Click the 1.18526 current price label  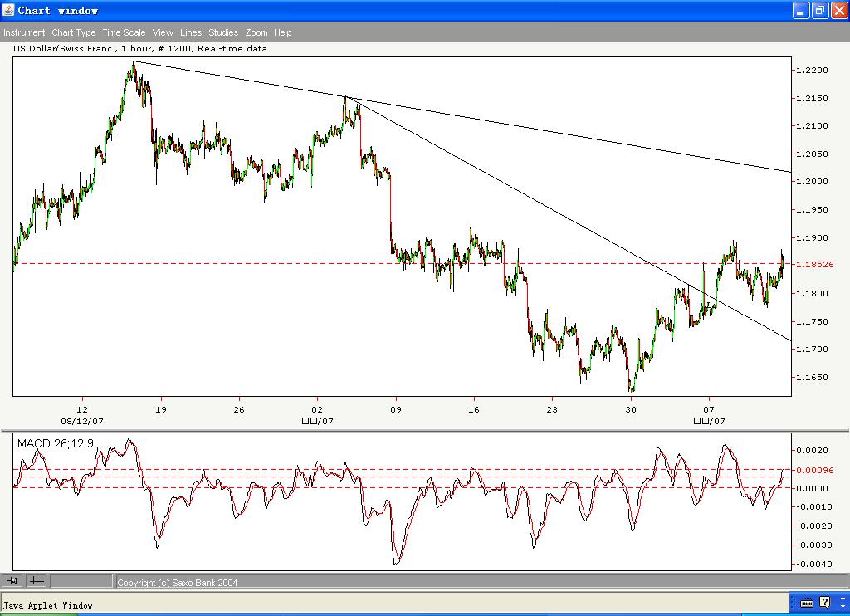click(815, 264)
